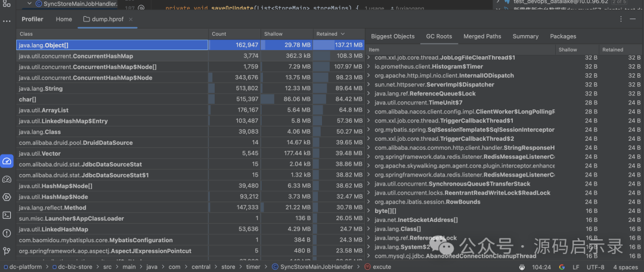Sort GC Roots by Item column
644x272 pixels.
click(x=460, y=50)
